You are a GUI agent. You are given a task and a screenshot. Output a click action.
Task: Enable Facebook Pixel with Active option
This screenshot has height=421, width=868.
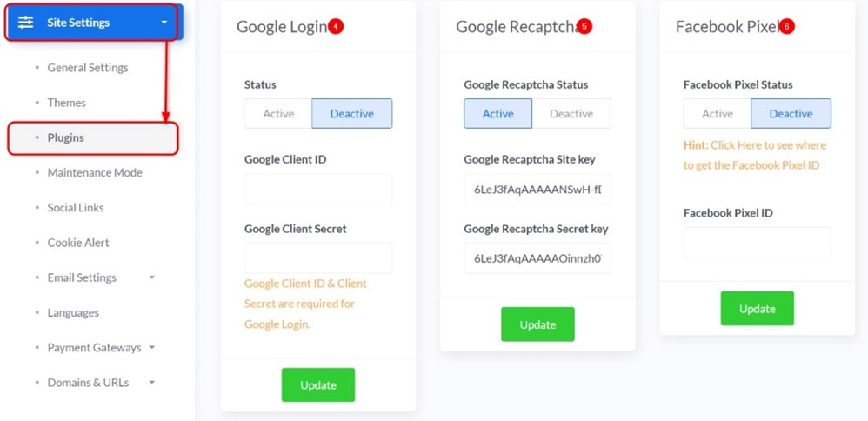[x=718, y=114]
